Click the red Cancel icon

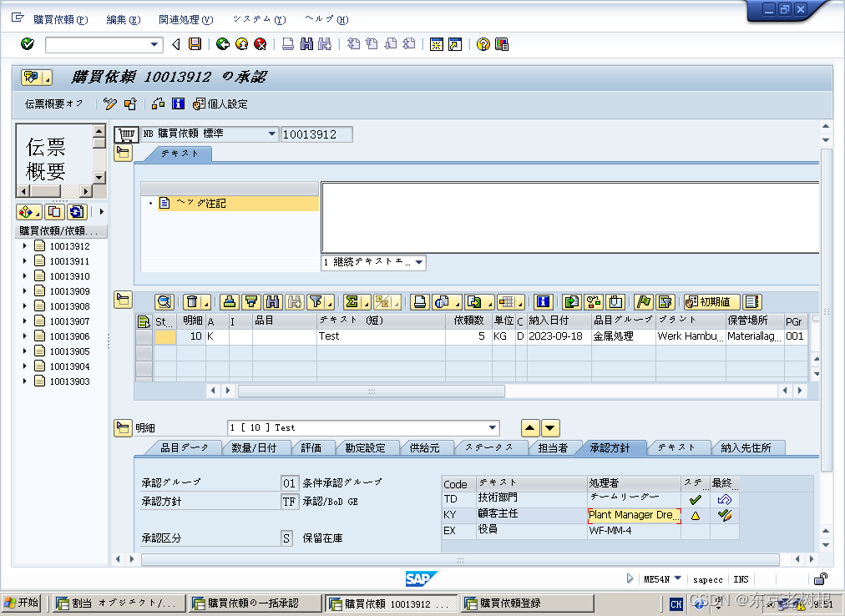coord(261,44)
